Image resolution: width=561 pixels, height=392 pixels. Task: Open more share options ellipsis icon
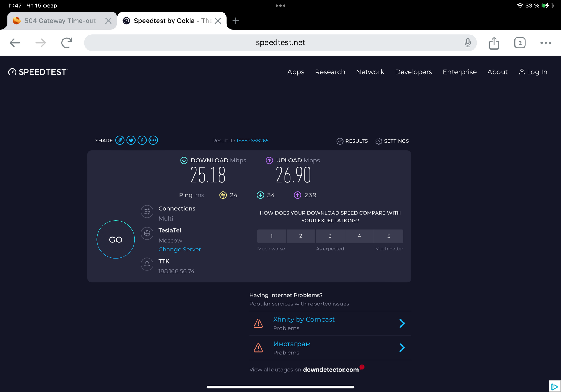(x=153, y=140)
